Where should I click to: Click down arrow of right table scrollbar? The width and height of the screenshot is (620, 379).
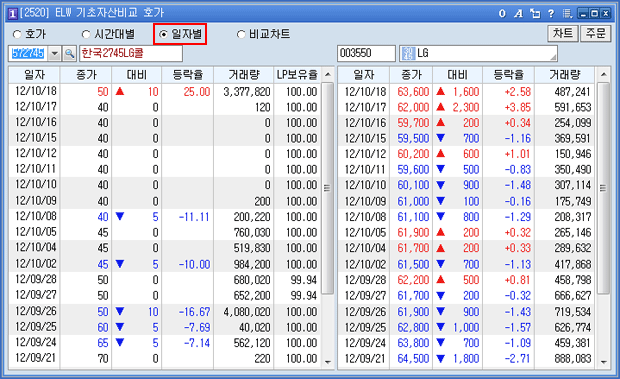(603, 362)
